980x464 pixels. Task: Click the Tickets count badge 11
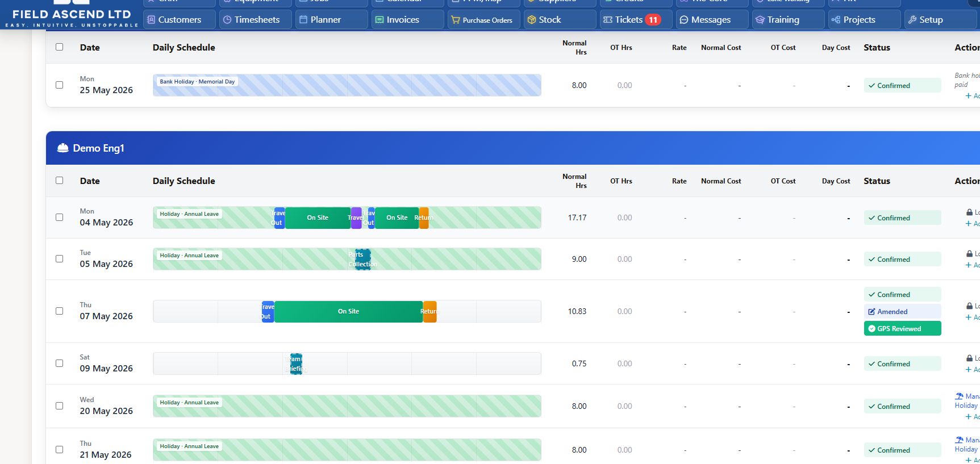(653, 20)
